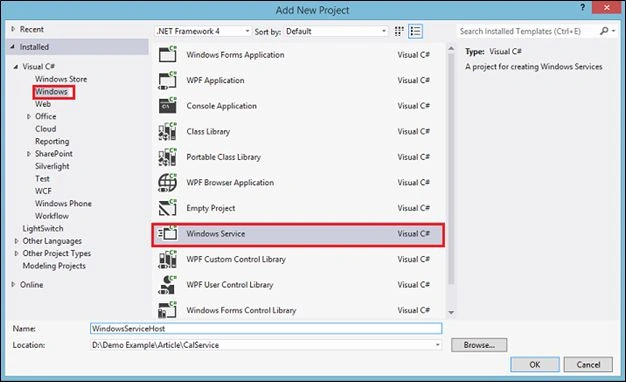The height and width of the screenshot is (382, 626).
Task: Click the Class Library template icon
Action: click(x=168, y=131)
